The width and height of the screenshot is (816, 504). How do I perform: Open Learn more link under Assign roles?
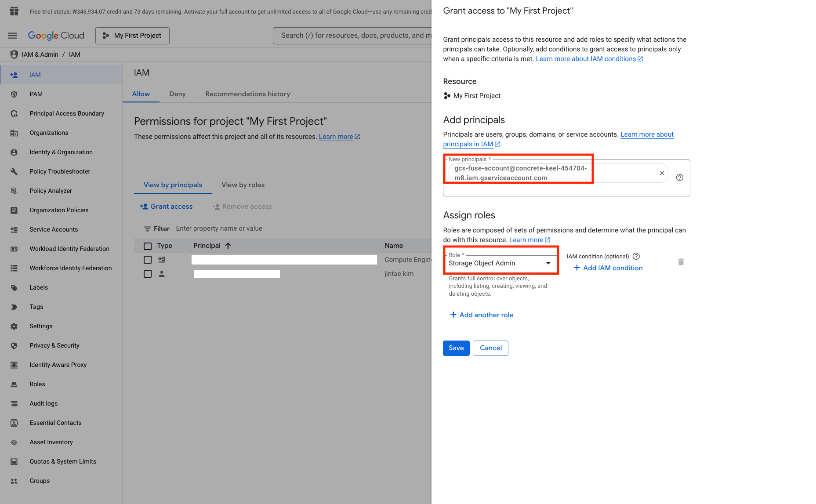pos(529,240)
